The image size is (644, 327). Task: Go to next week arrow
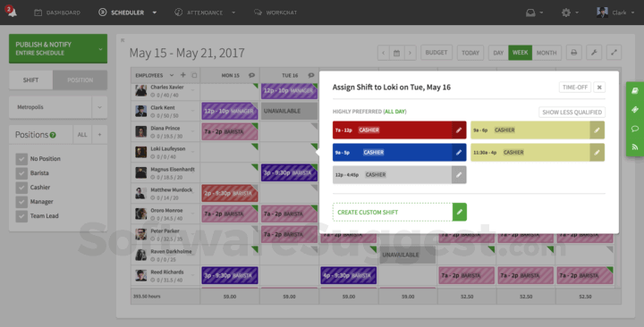click(x=410, y=53)
